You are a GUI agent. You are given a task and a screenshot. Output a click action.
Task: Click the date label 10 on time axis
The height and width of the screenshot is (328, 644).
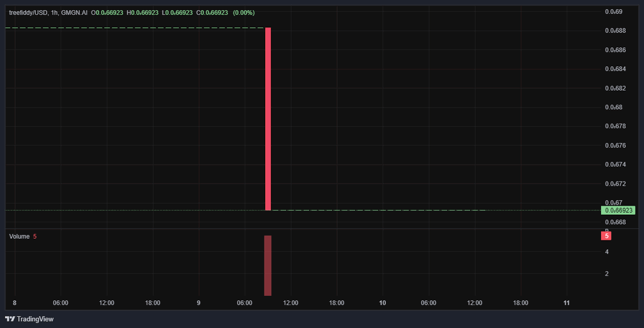point(383,303)
